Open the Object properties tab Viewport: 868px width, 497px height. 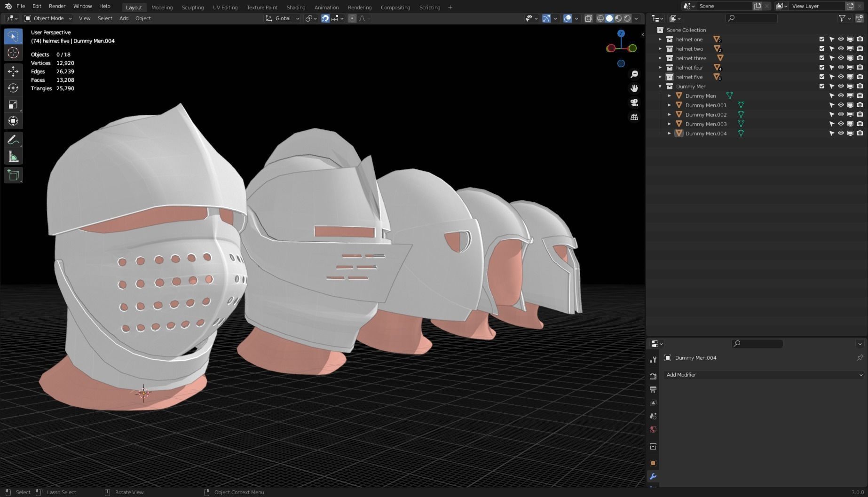pyautogui.click(x=653, y=463)
